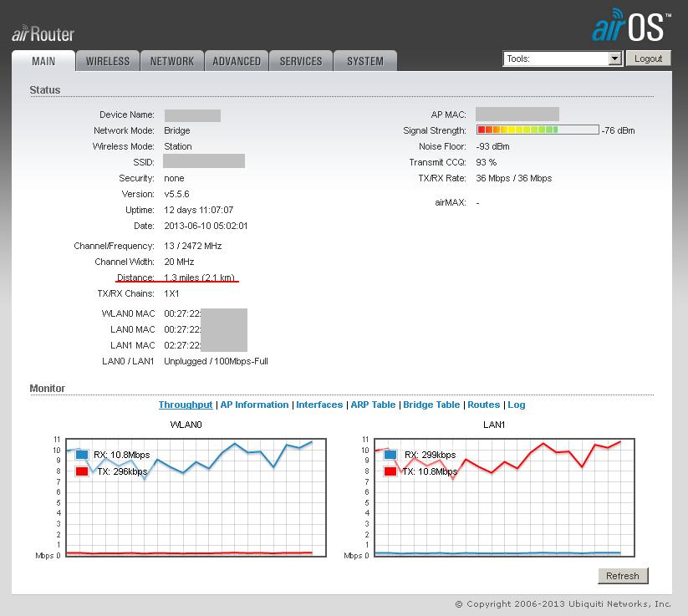Click the Security value none
Viewport: 688px width, 616px height.
[174, 178]
